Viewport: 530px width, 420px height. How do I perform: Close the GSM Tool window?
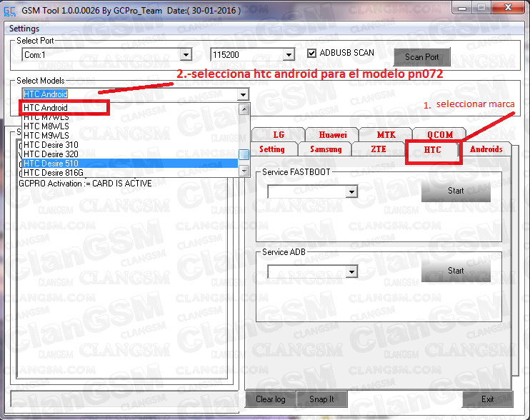point(507,7)
